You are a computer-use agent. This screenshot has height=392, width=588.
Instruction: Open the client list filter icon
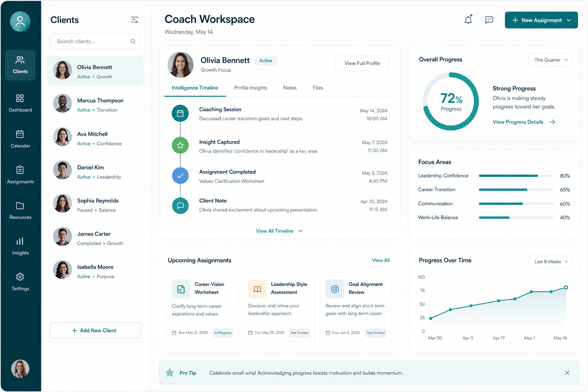(x=135, y=20)
